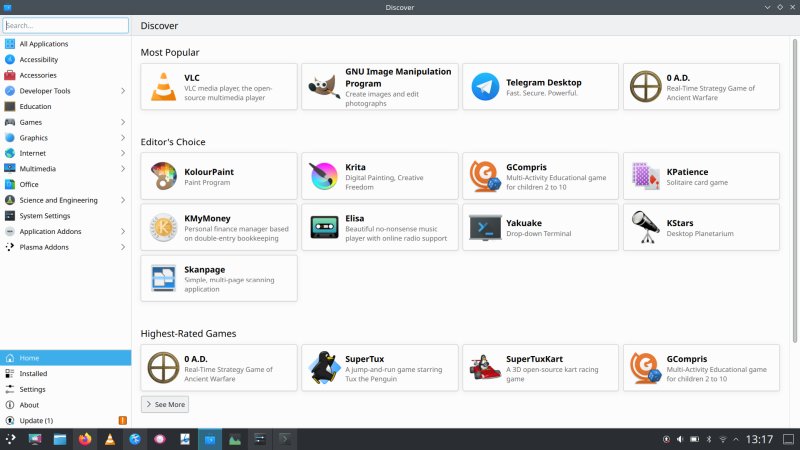The height and width of the screenshot is (450, 800).
Task: Click the SuperTuxKart game icon
Action: point(485,367)
